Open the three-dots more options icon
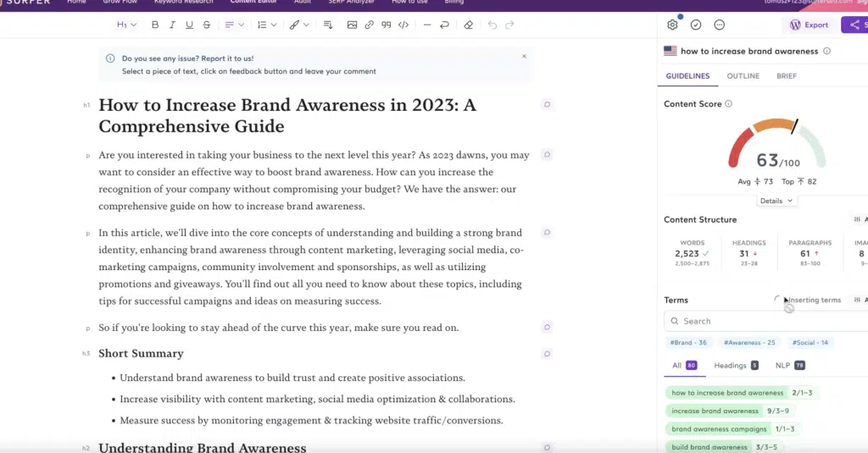Image resolution: width=868 pixels, height=453 pixels. (720, 25)
